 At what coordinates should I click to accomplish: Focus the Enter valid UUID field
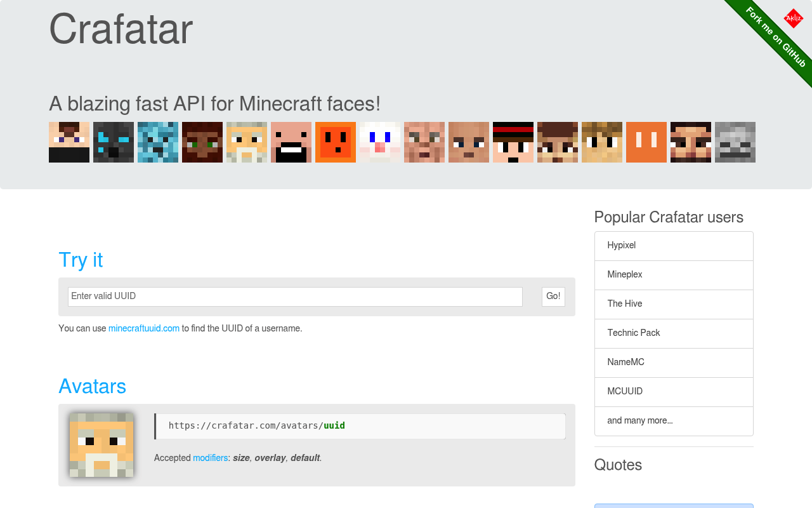[295, 297]
